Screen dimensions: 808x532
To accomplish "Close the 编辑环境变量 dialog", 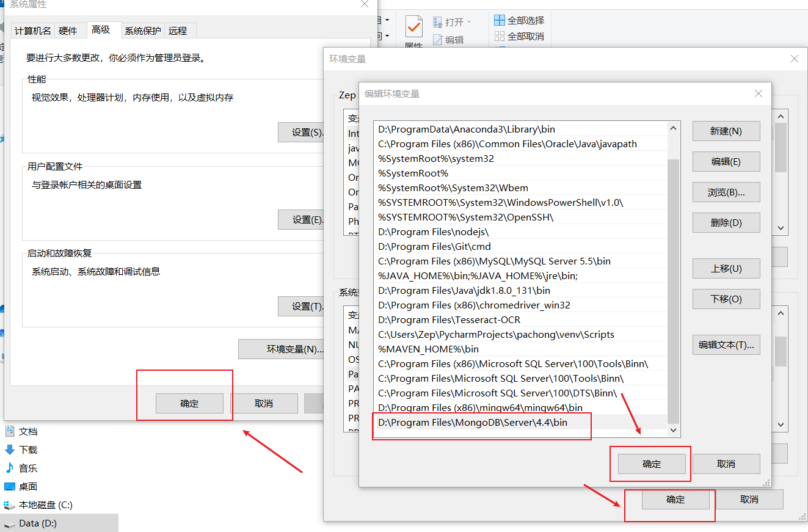I will pyautogui.click(x=758, y=93).
